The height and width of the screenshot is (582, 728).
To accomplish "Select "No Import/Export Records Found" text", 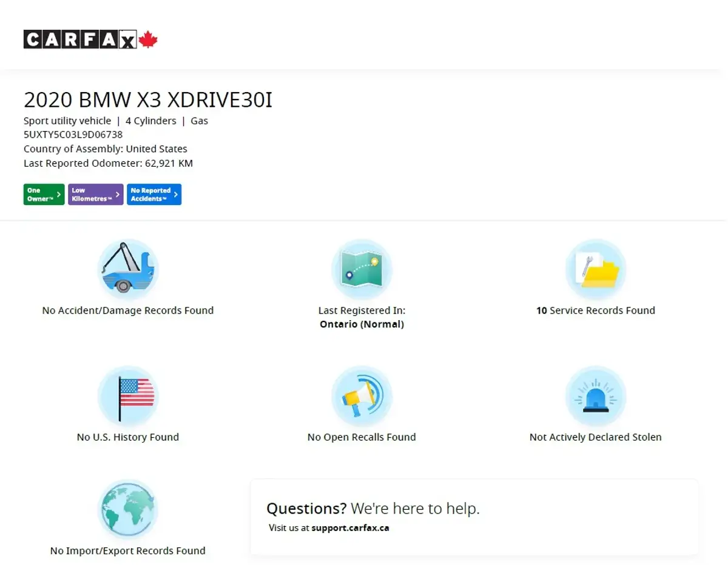I will point(128,551).
